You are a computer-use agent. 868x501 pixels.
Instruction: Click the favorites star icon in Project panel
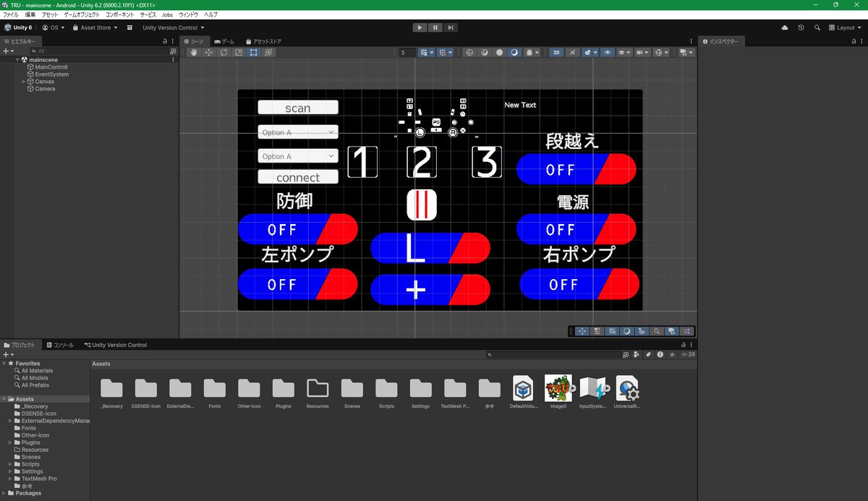[x=672, y=355]
